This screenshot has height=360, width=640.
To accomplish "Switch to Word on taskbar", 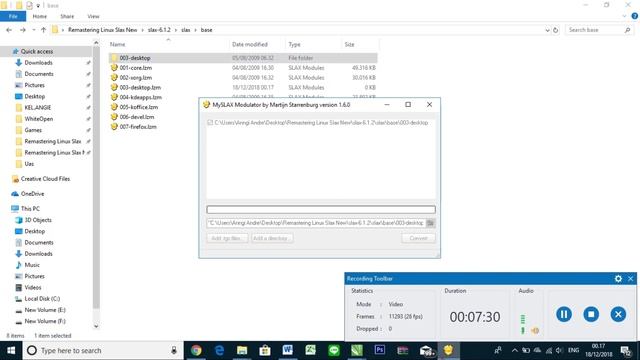I will point(288,350).
